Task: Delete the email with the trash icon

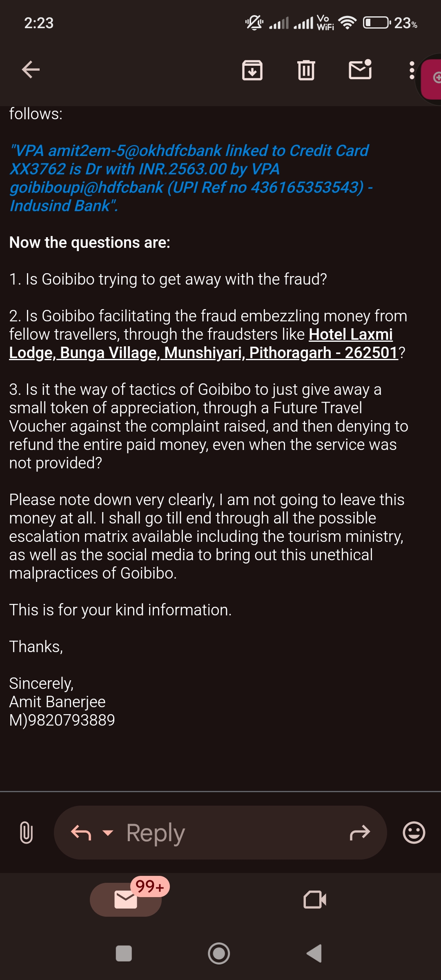Action: pos(306,70)
